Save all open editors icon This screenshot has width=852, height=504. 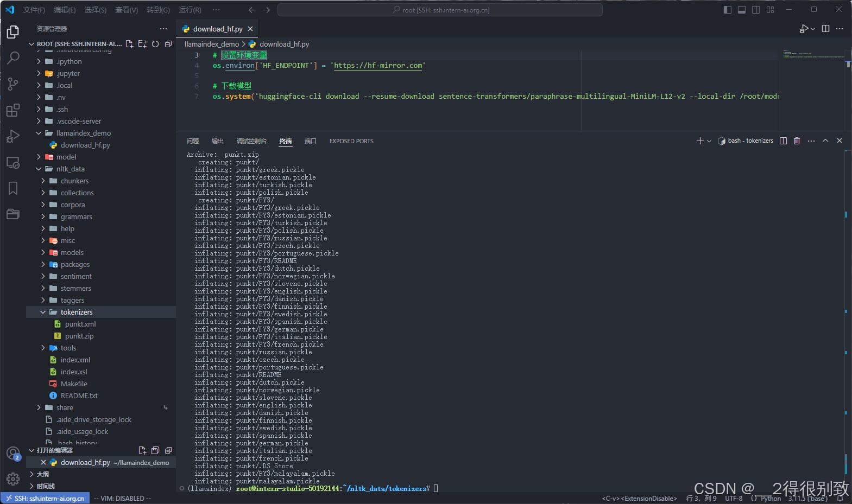155,450
